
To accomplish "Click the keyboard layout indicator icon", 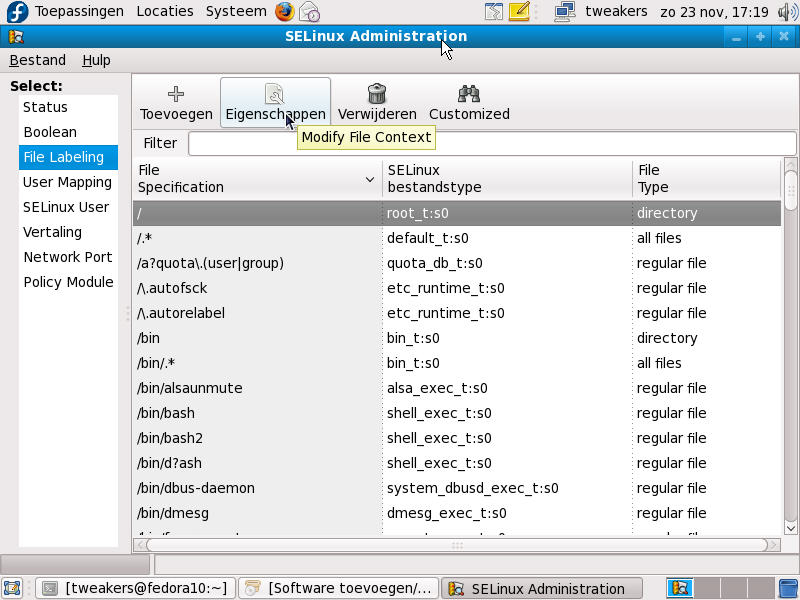I will pyautogui.click(x=493, y=11).
